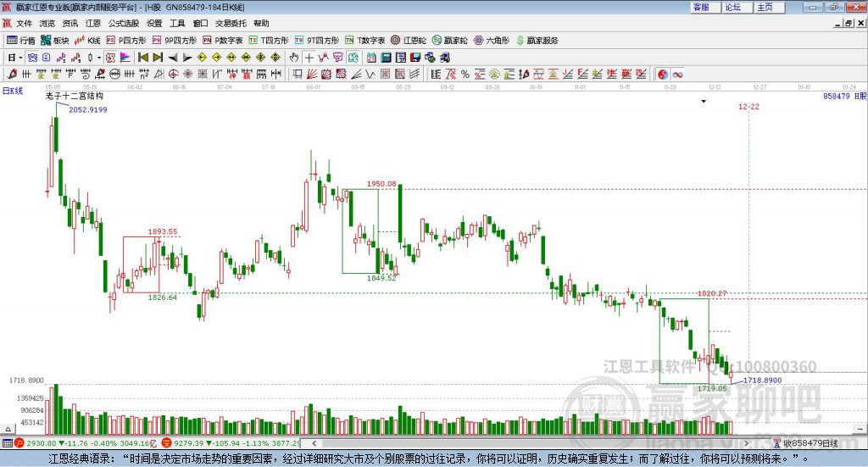Toggle the blue infinity symbol icon
Image resolution: width=868 pixels, height=467 pixels.
click(x=677, y=74)
